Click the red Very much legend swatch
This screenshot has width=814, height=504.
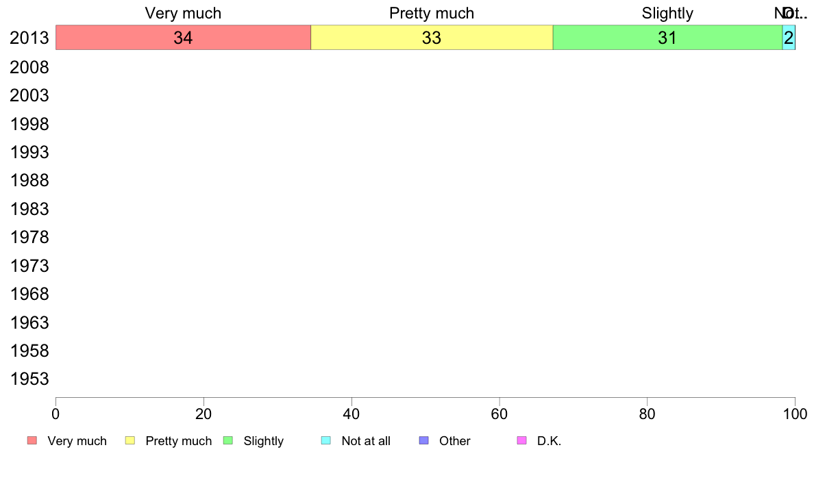pyautogui.click(x=32, y=440)
